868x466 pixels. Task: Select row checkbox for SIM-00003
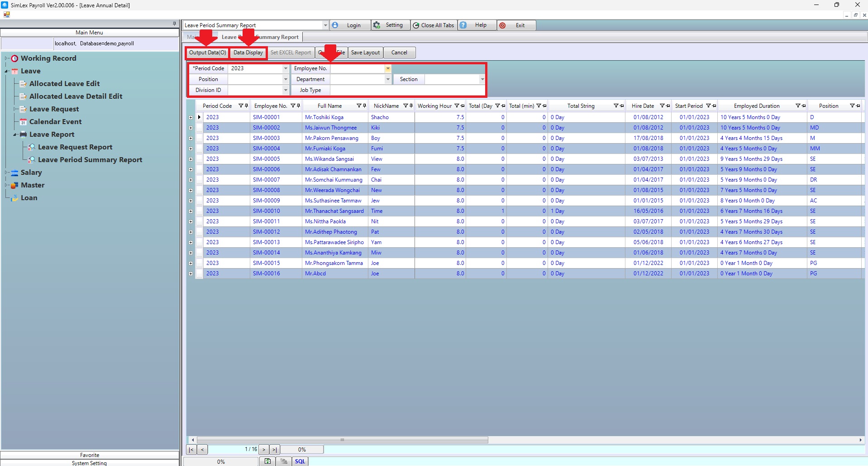coord(200,138)
